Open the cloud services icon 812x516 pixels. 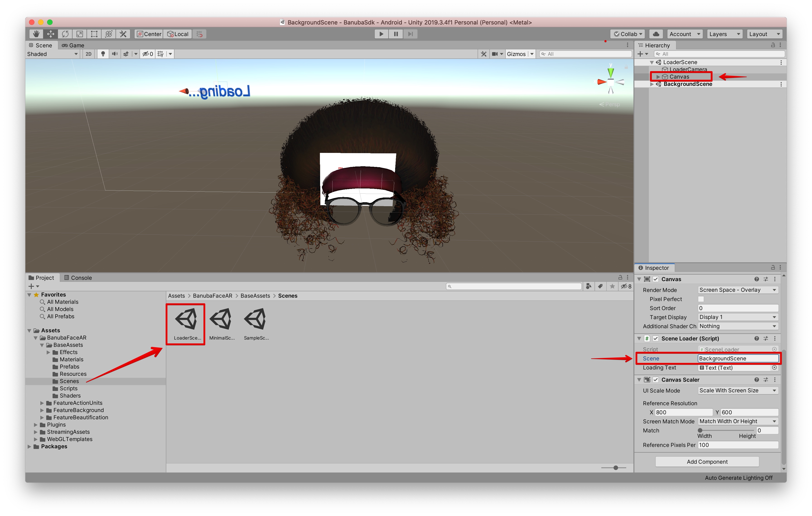[656, 34]
